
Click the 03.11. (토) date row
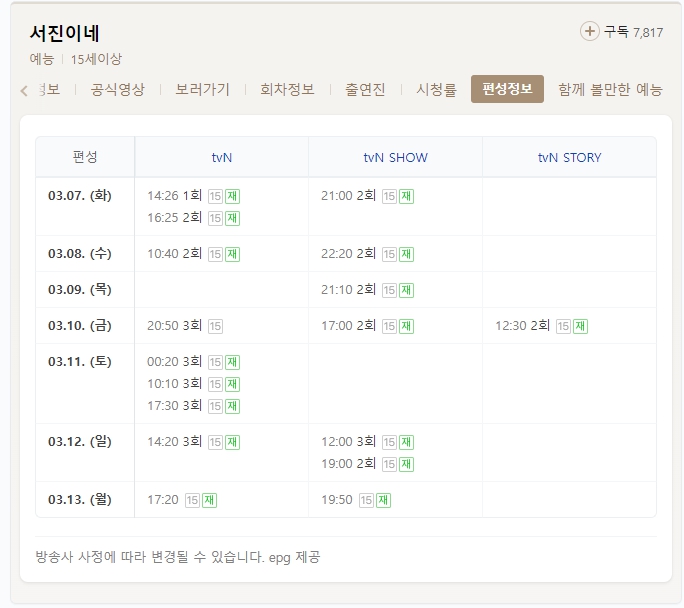(80, 362)
